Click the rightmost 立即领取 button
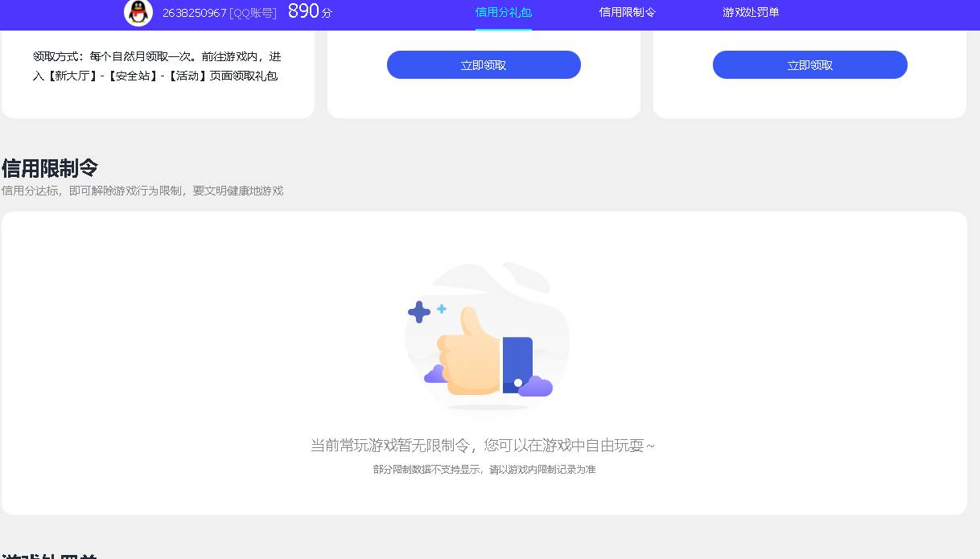The height and width of the screenshot is (559, 980). (x=809, y=65)
